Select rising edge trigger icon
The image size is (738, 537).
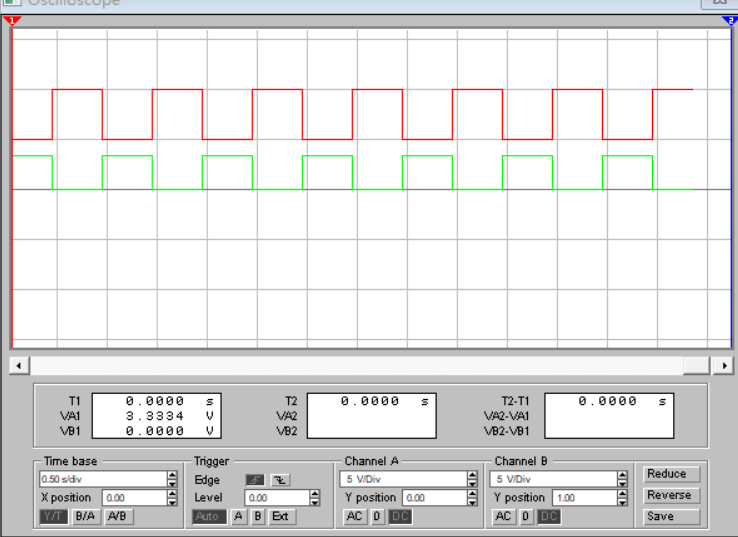coord(255,480)
